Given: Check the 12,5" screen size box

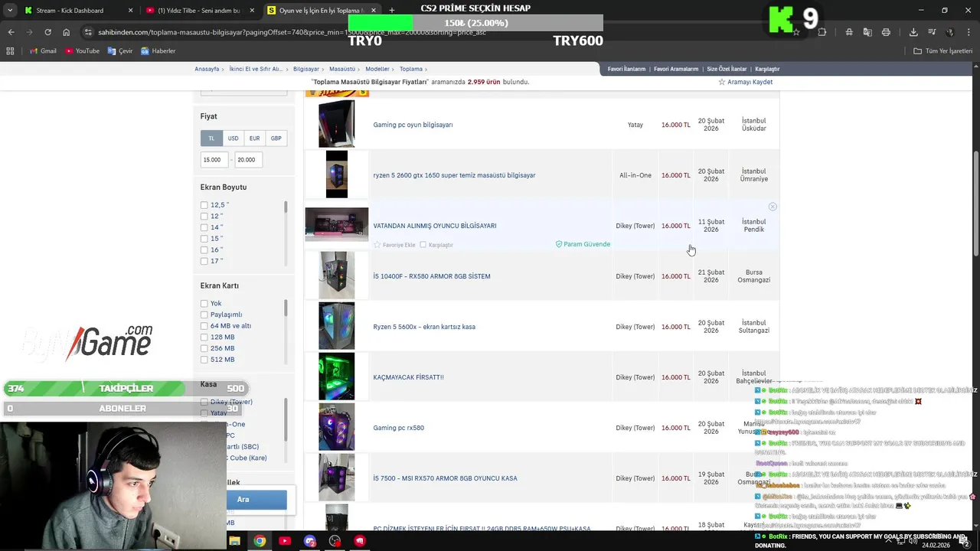Looking at the screenshot, I should [204, 205].
